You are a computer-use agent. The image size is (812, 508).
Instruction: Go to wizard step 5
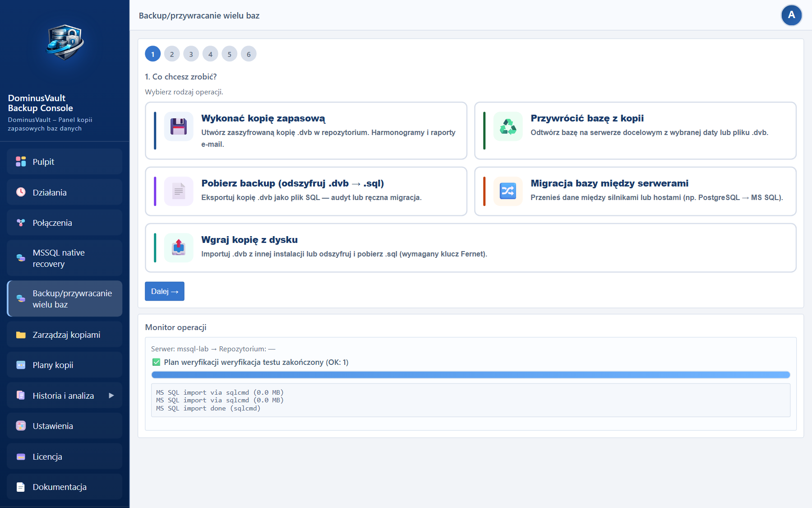230,54
